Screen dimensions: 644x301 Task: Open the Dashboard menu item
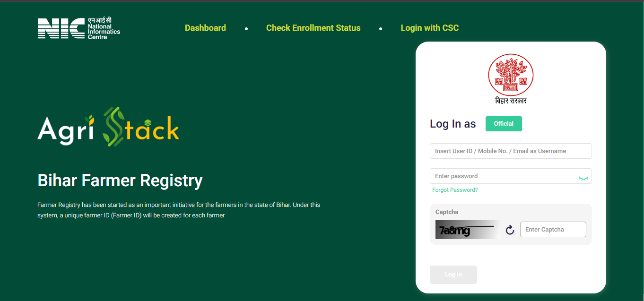tap(205, 28)
